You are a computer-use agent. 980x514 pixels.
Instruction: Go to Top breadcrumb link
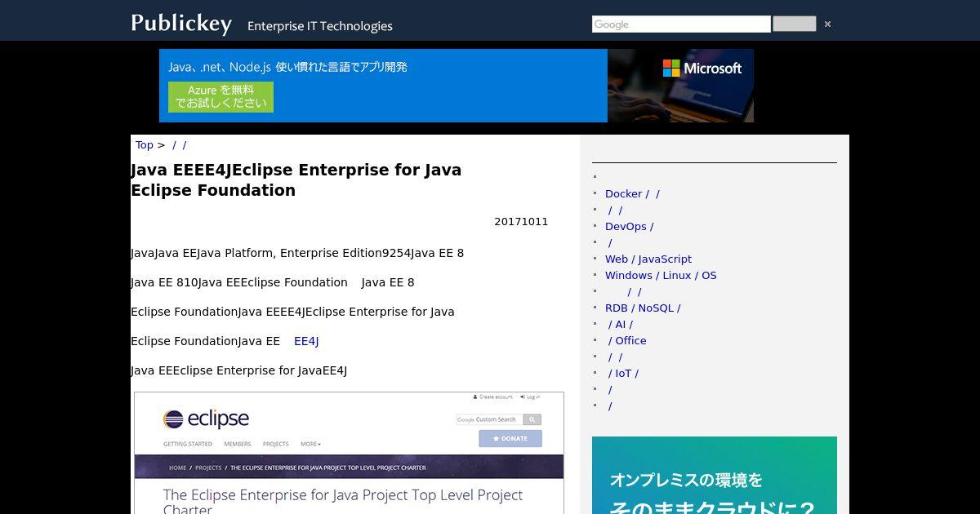[x=145, y=145]
